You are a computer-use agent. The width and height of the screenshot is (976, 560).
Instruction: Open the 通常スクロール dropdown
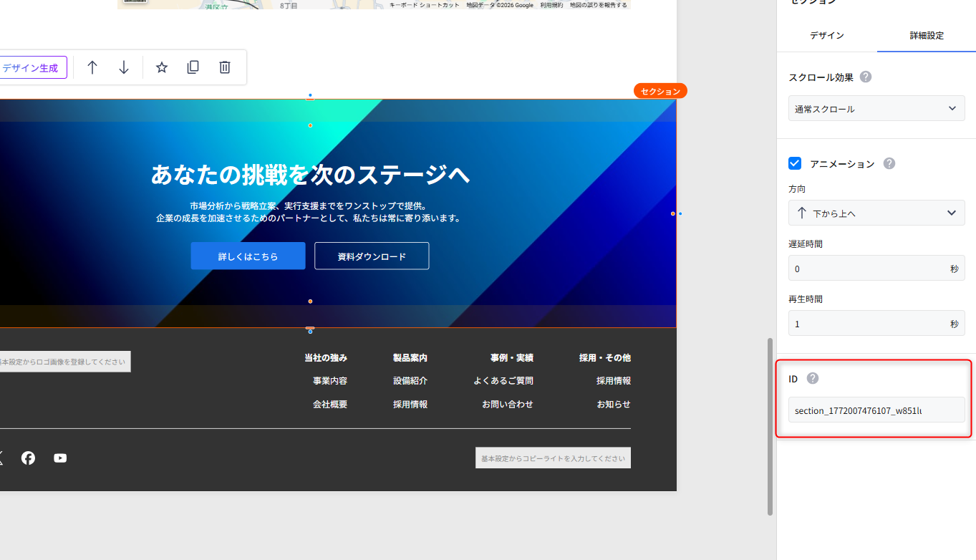click(876, 109)
